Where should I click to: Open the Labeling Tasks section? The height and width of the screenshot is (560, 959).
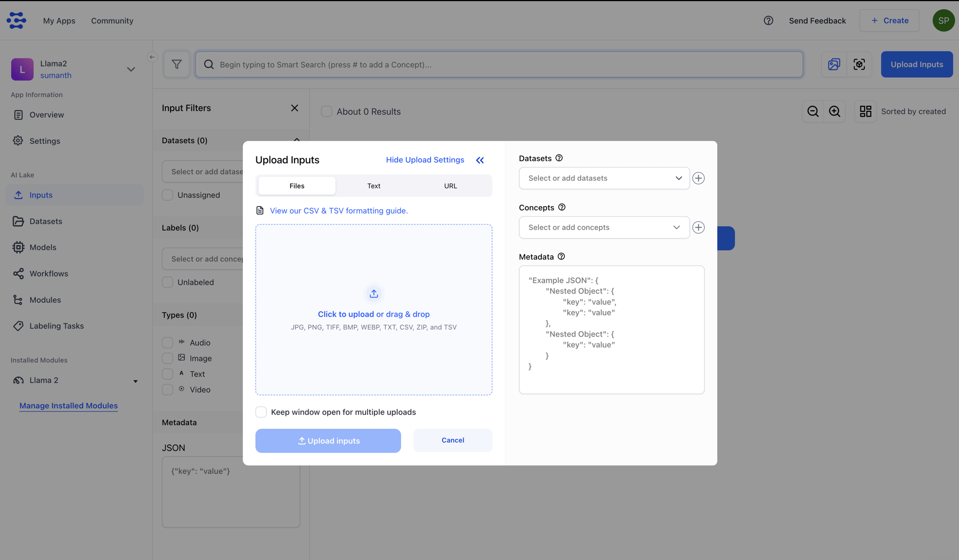[55, 326]
